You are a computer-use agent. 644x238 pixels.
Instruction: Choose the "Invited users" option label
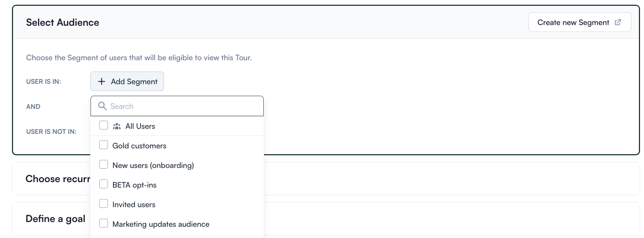134,205
